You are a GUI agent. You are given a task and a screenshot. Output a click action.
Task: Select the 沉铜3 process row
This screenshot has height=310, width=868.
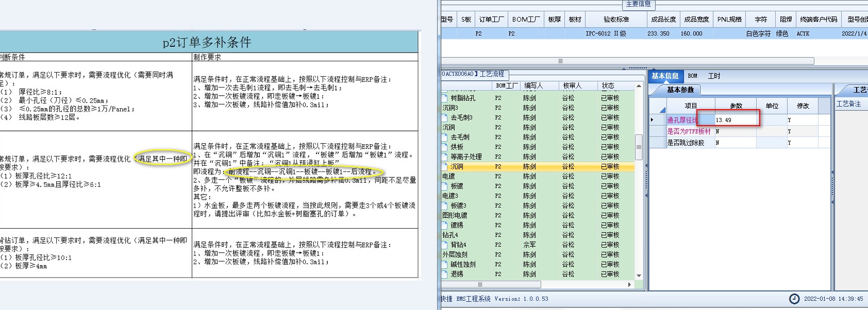coord(538,108)
